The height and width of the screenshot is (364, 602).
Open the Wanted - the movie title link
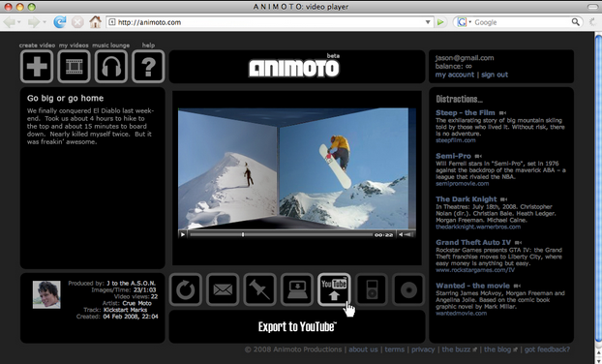tap(472, 286)
